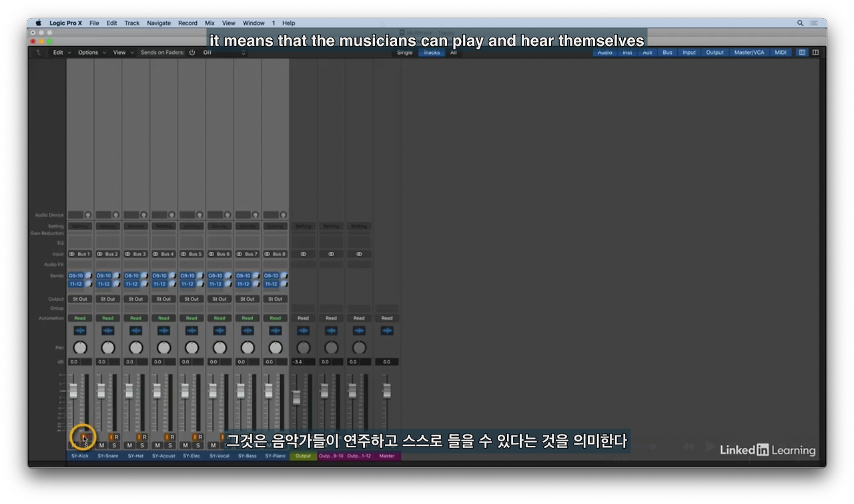
Task: Open the Bus 4 input slot
Action: tap(163, 254)
